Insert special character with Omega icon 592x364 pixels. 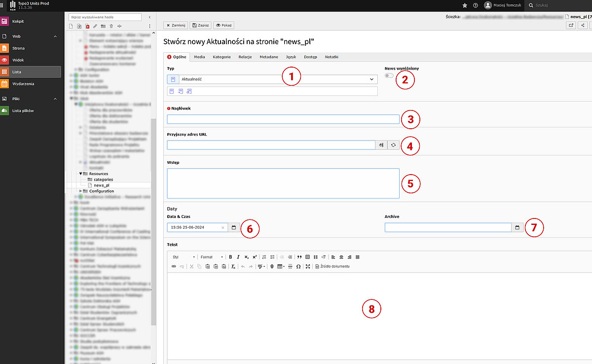(x=298, y=266)
